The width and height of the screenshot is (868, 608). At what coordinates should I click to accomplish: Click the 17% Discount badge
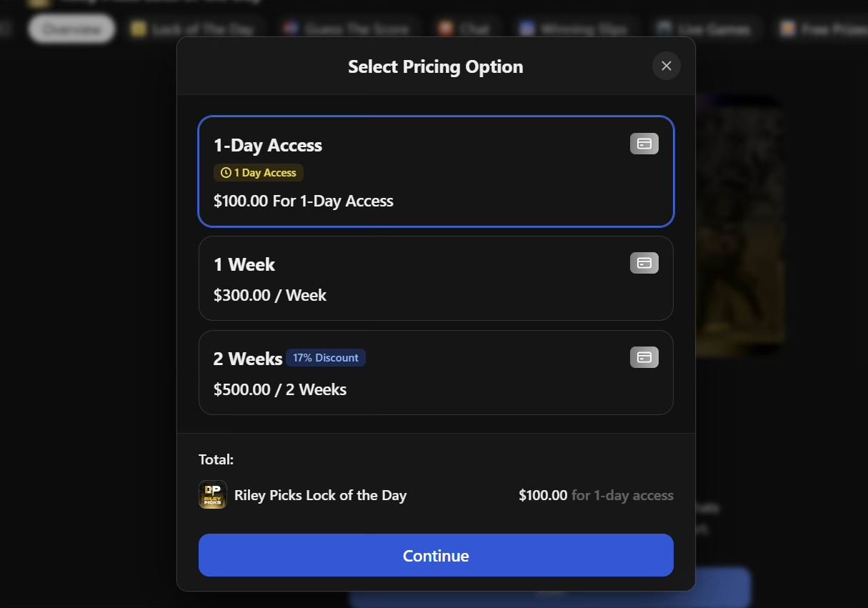pos(326,357)
